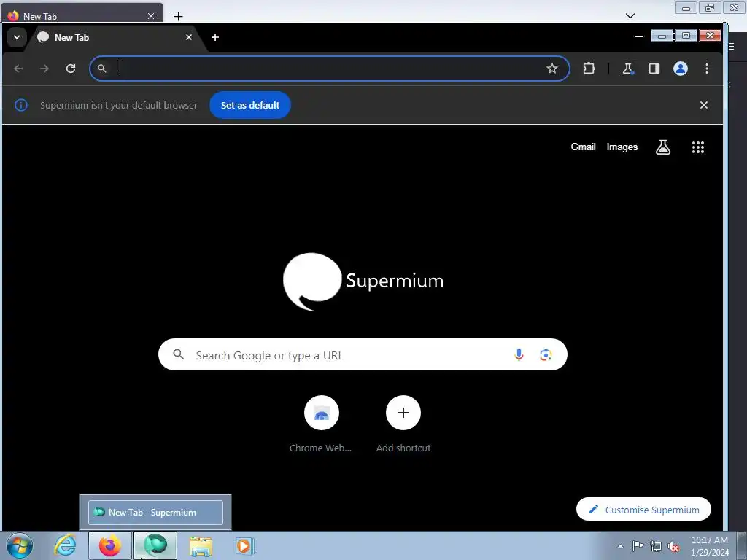Open the Supermium three-dot menu

coord(706,69)
